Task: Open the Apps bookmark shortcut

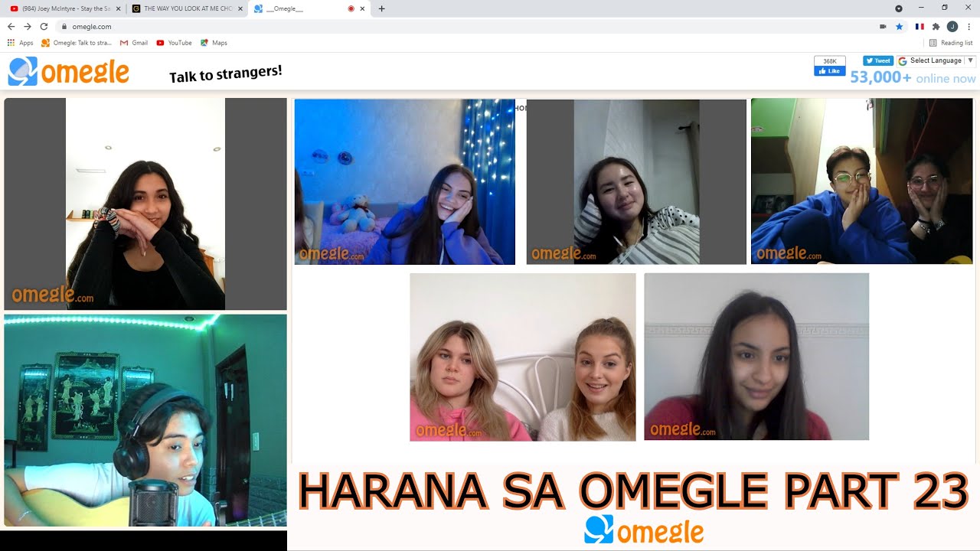Action: click(21, 43)
